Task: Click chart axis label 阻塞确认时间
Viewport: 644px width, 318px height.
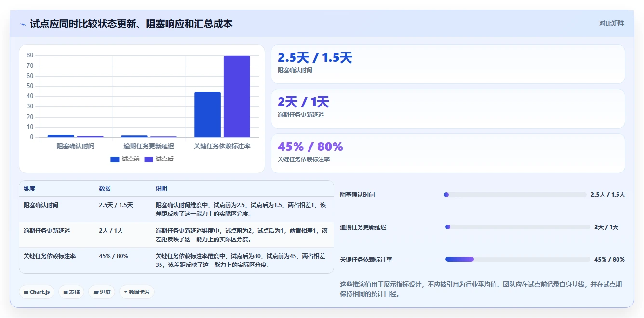Action: pyautogui.click(x=75, y=146)
